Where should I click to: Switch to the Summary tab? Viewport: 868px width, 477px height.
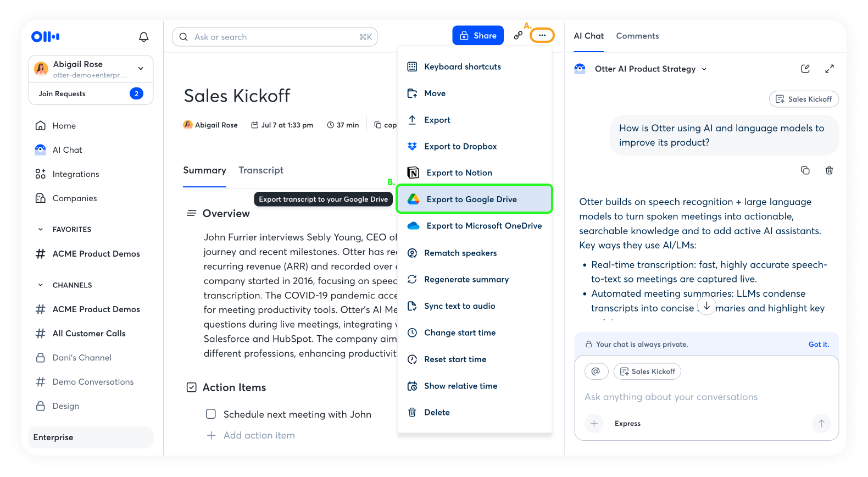204,170
